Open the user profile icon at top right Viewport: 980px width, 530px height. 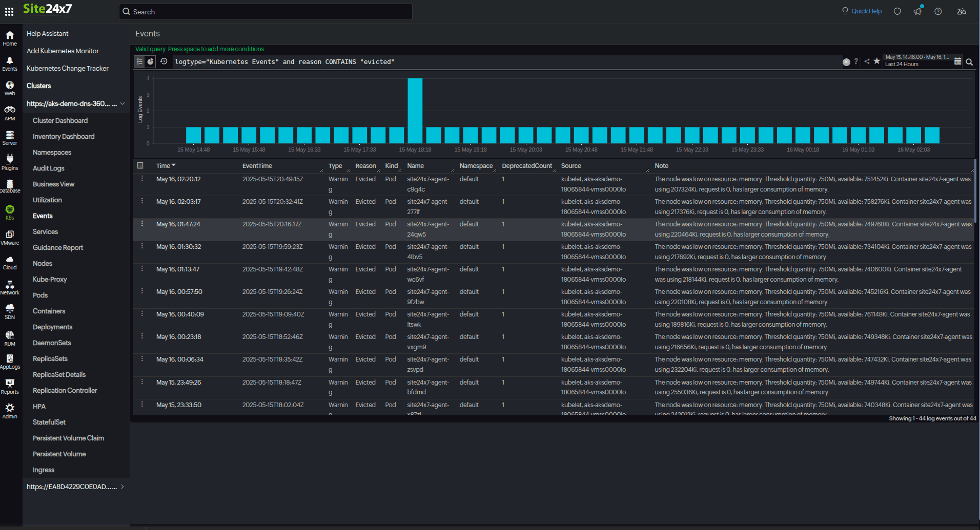pyautogui.click(x=962, y=11)
